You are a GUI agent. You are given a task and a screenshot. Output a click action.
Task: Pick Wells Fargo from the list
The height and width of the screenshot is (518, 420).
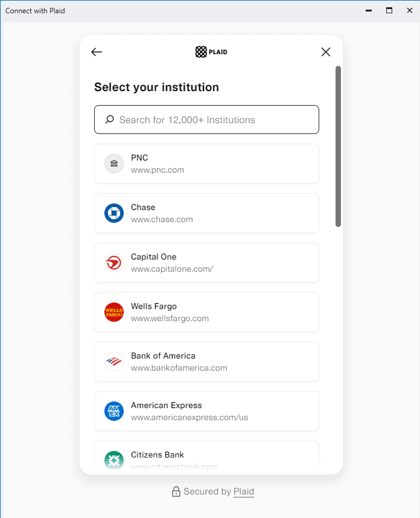[x=207, y=312]
